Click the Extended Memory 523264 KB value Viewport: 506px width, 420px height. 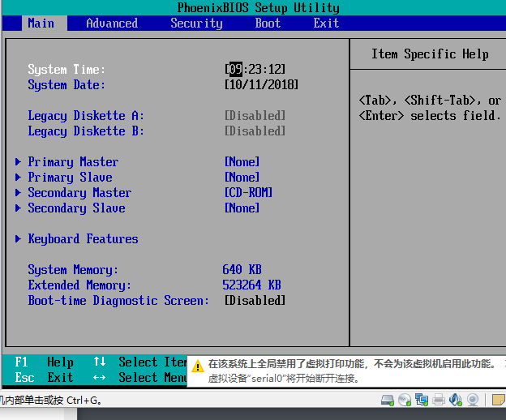coord(251,285)
